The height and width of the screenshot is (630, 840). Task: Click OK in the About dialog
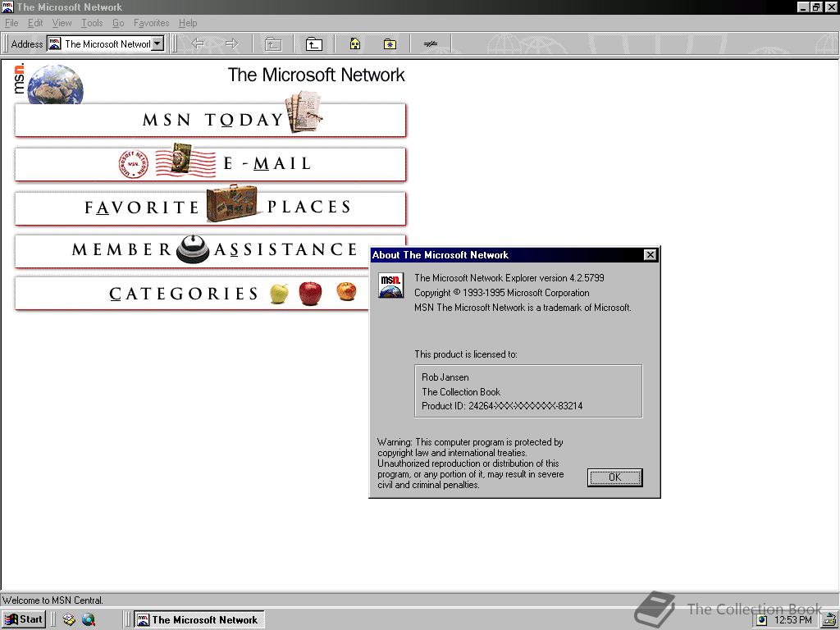pyautogui.click(x=614, y=477)
